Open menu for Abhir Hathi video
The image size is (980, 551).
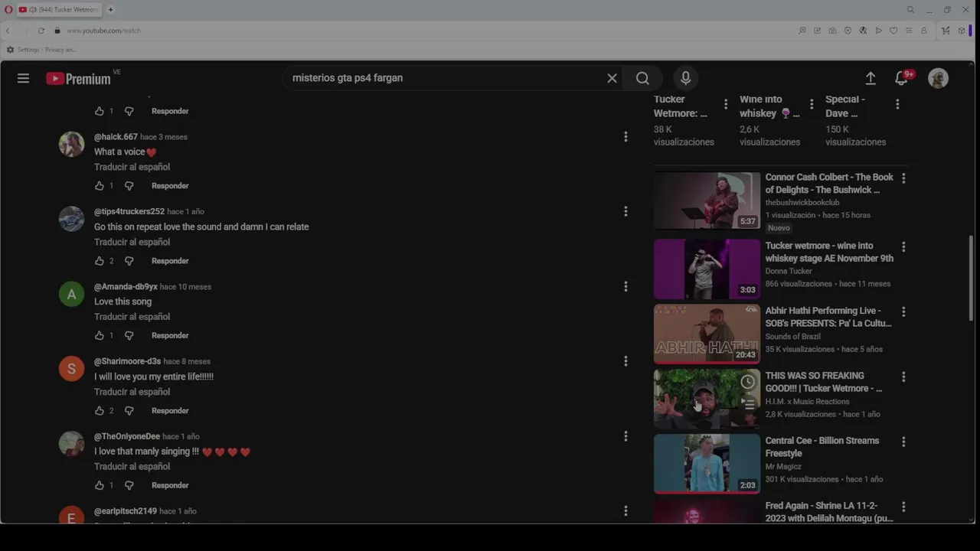[903, 312]
